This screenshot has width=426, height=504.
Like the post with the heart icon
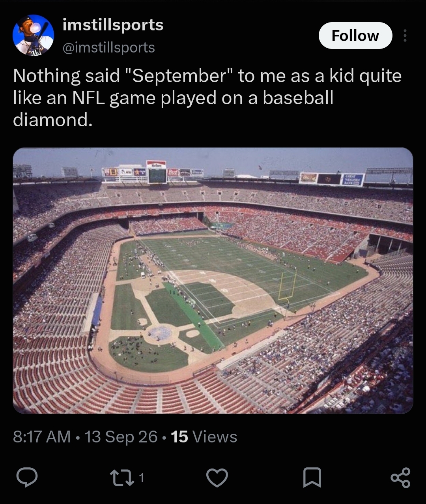pyautogui.click(x=217, y=478)
